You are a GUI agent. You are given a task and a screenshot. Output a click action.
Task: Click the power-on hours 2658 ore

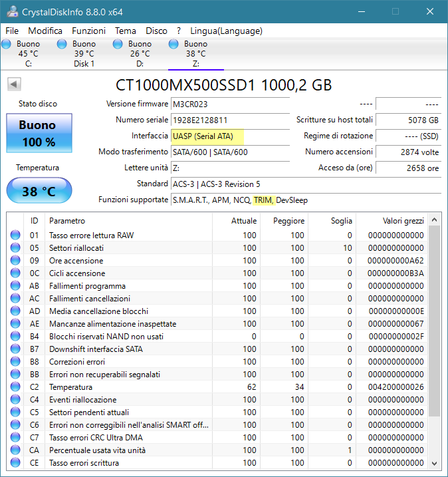pyautogui.click(x=408, y=168)
